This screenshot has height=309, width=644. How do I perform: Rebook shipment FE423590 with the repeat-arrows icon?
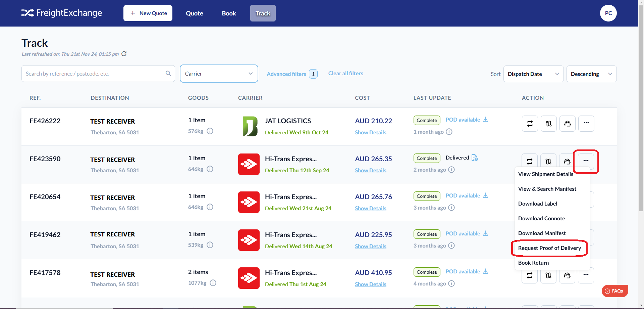[530, 161]
